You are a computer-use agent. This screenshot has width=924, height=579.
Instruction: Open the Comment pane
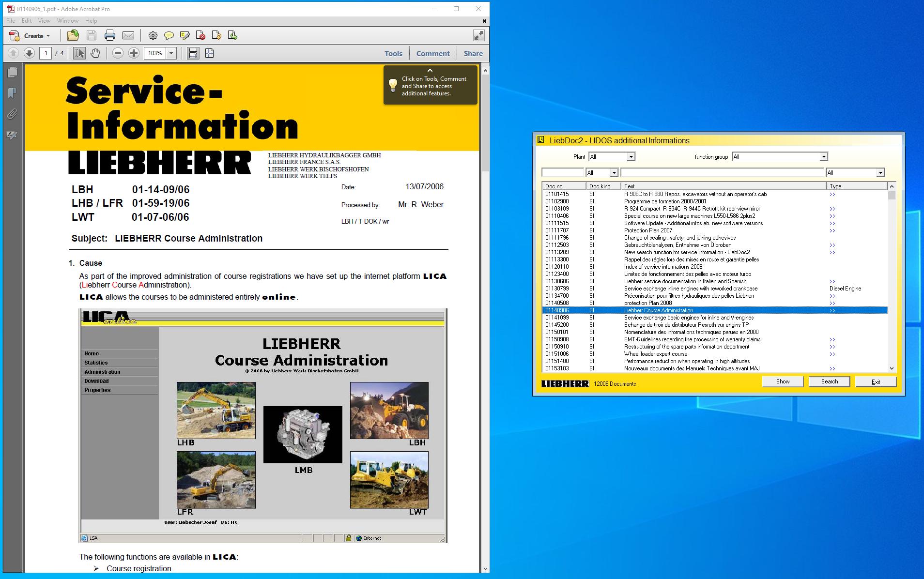433,53
